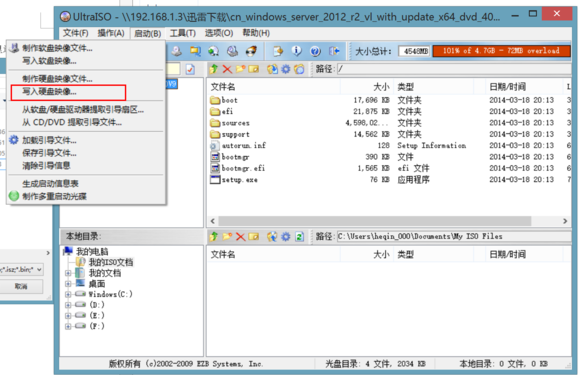Click the green refresh icon in local pane toolbar

tap(299, 237)
